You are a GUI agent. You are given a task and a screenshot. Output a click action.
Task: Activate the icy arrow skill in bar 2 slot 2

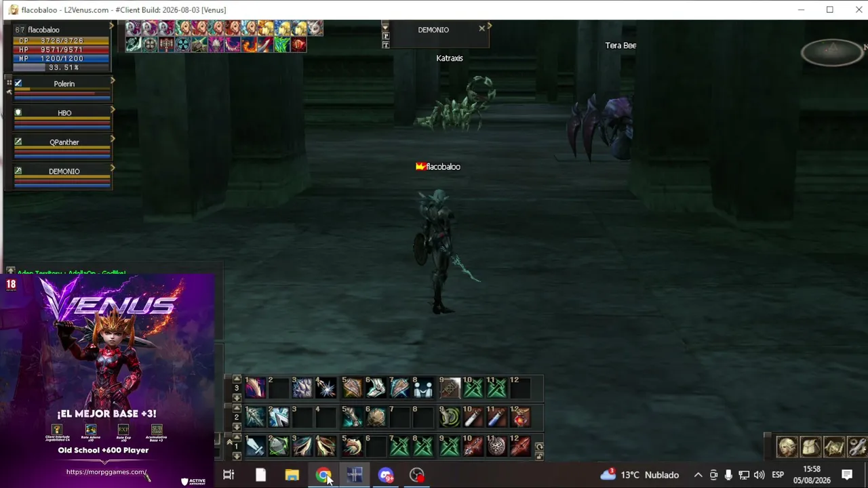tap(279, 417)
